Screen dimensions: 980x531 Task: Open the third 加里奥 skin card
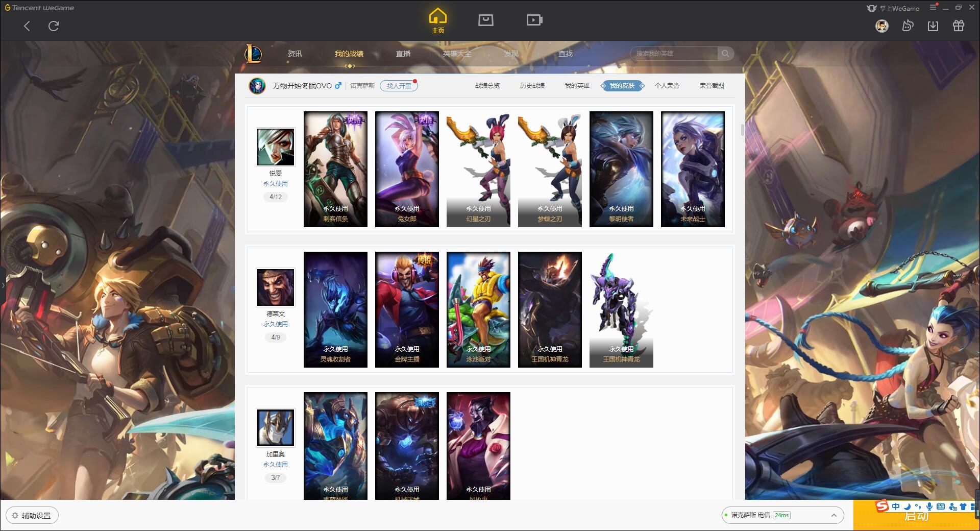tap(478, 446)
